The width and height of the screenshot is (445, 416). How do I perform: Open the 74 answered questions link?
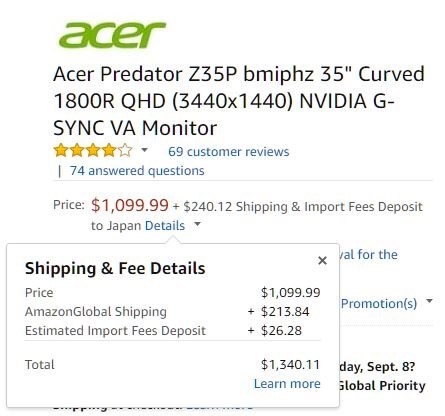(137, 171)
